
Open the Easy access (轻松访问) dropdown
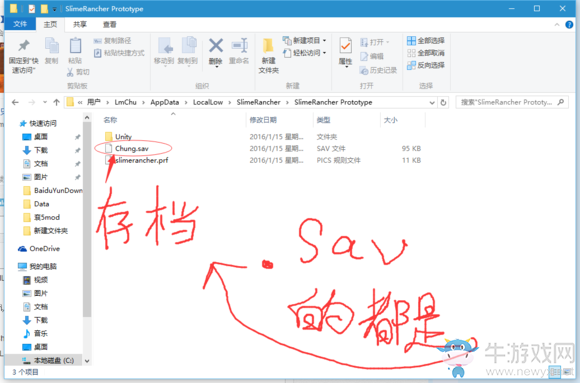coord(304,53)
